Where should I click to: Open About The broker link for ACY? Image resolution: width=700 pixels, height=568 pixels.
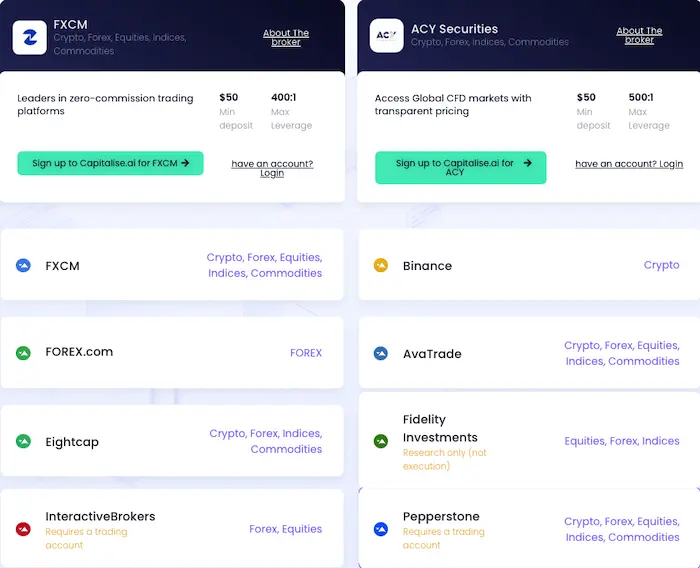pos(639,35)
